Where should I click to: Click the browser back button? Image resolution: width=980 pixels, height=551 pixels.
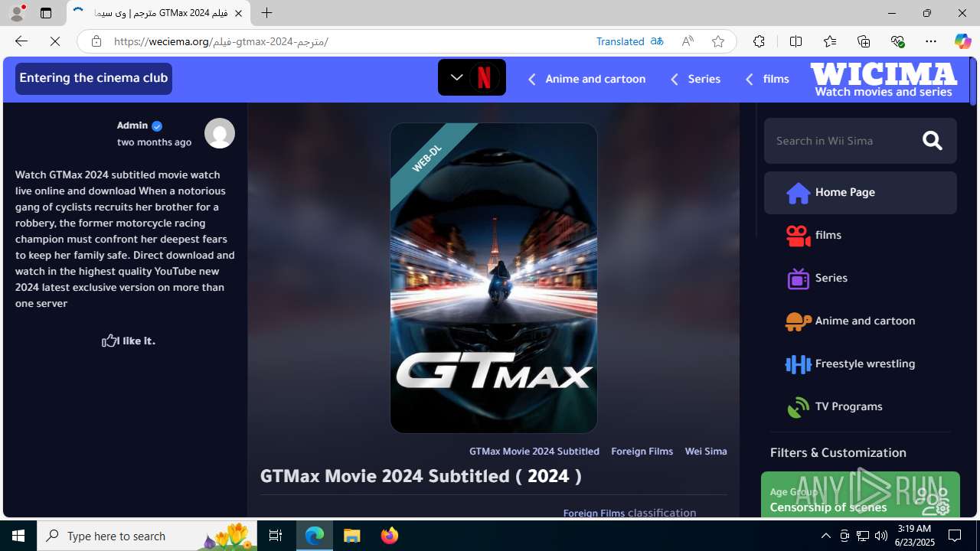[x=21, y=41]
